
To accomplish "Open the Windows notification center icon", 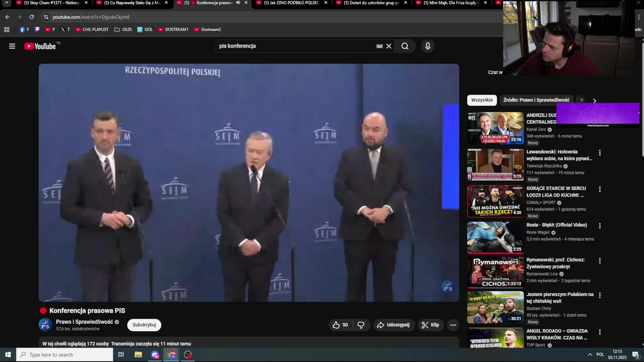I will point(635,354).
